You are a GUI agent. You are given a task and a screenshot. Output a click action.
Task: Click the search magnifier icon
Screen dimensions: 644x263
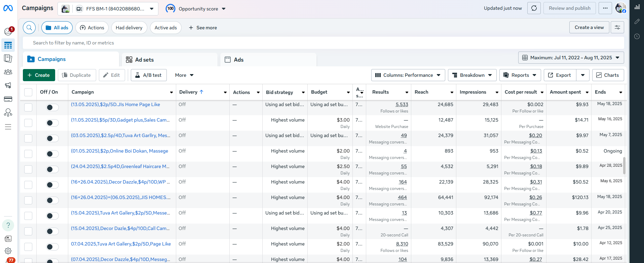coord(29,28)
